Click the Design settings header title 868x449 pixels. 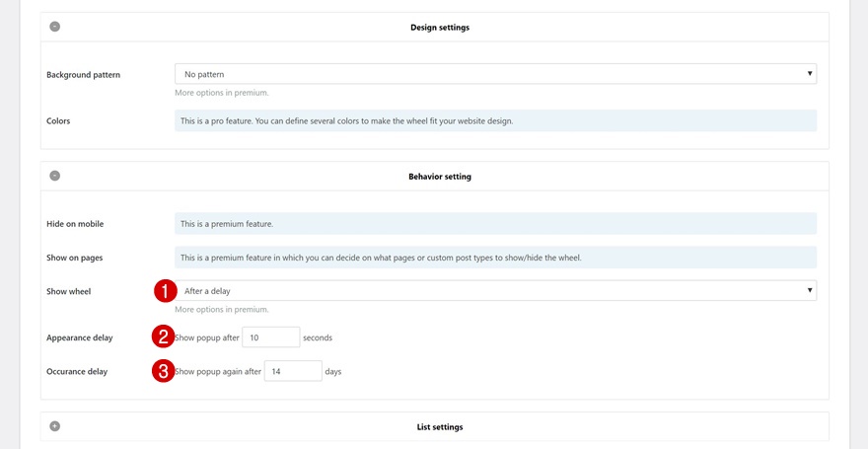coord(440,28)
